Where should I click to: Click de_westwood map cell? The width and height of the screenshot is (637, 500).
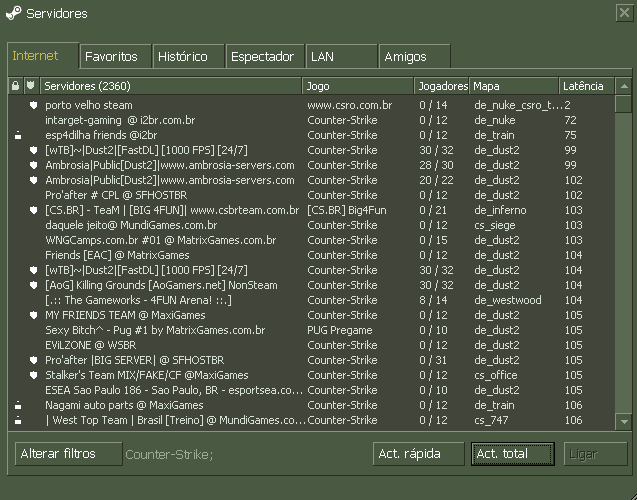[x=508, y=301]
